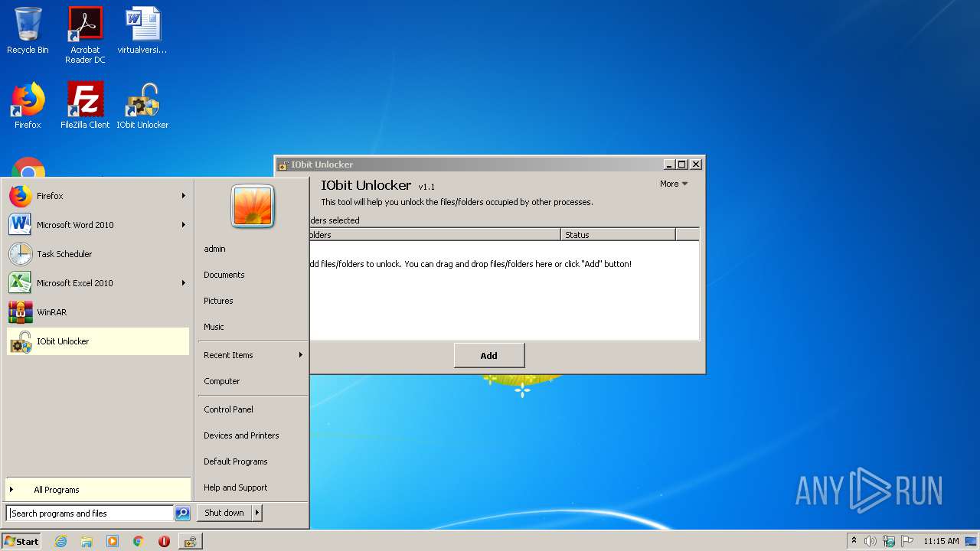Select Microsoft Word 2010 in Start menu

98,225
